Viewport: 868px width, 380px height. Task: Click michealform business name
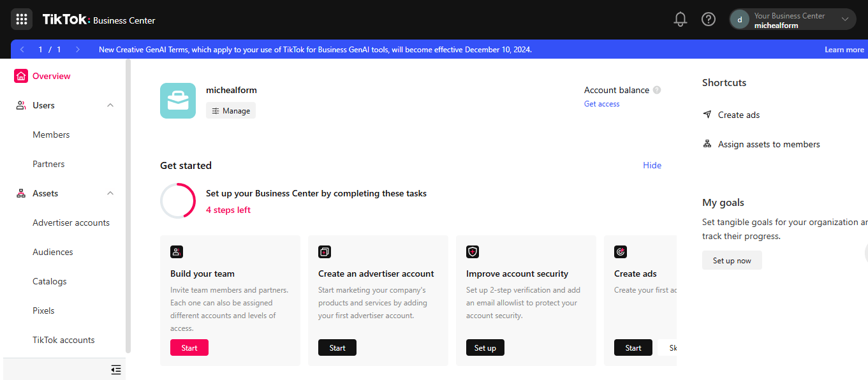pyautogui.click(x=232, y=90)
